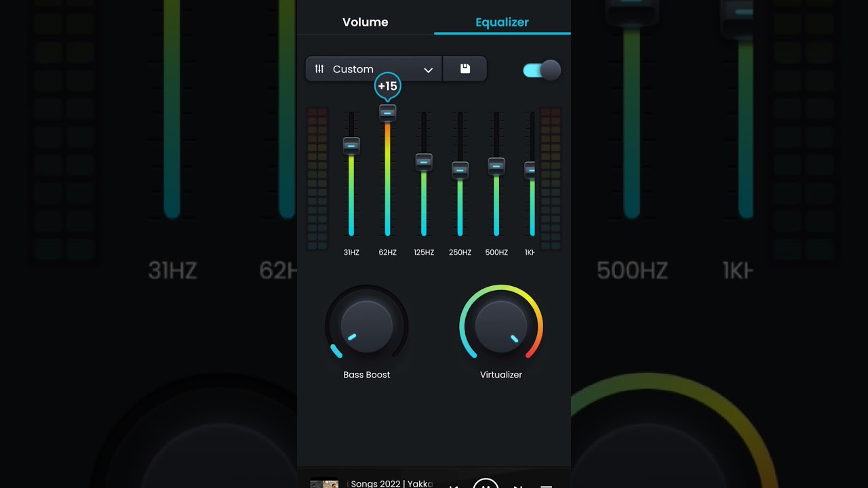Click the 62HZ band slider handle
Screen dimensions: 868x488
387,113
